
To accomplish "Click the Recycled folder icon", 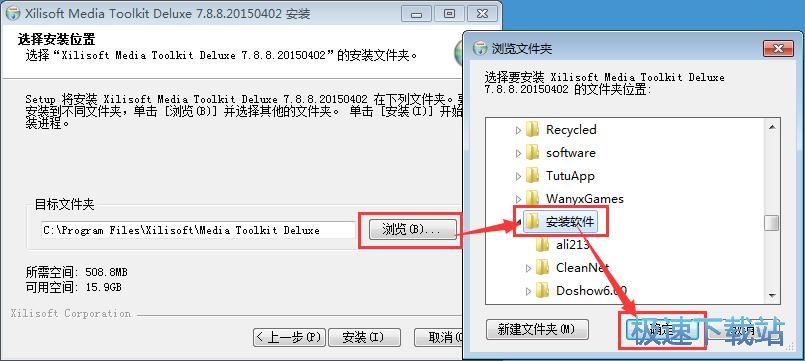I will pyautogui.click(x=532, y=129).
